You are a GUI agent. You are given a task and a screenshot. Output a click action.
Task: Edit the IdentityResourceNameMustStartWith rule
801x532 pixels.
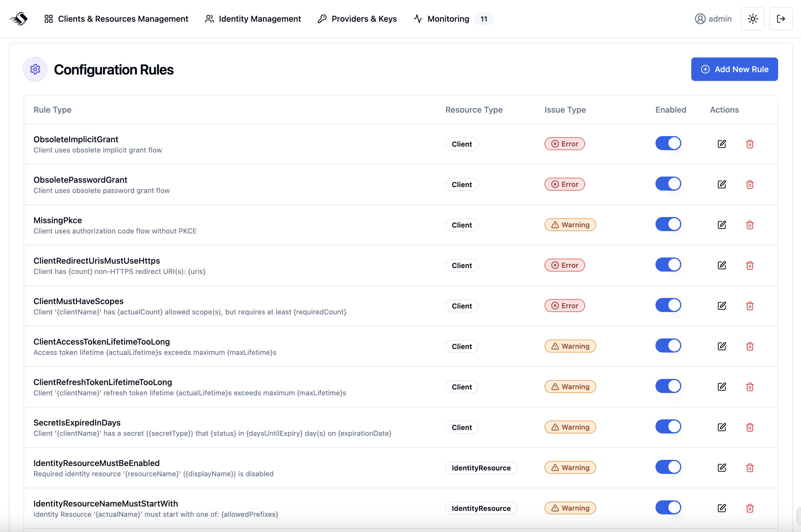click(x=721, y=508)
